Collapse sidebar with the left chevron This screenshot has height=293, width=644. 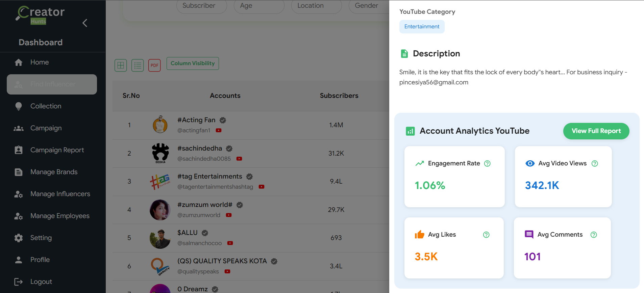click(x=85, y=23)
